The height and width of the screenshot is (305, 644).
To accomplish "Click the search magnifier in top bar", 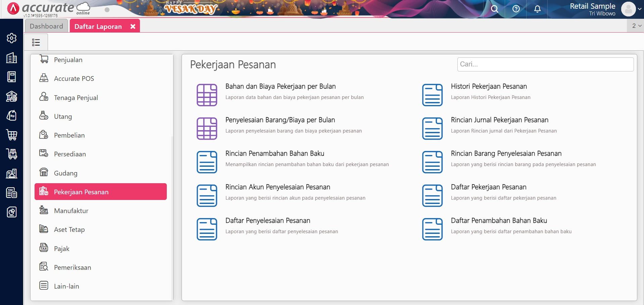I will pos(494,9).
